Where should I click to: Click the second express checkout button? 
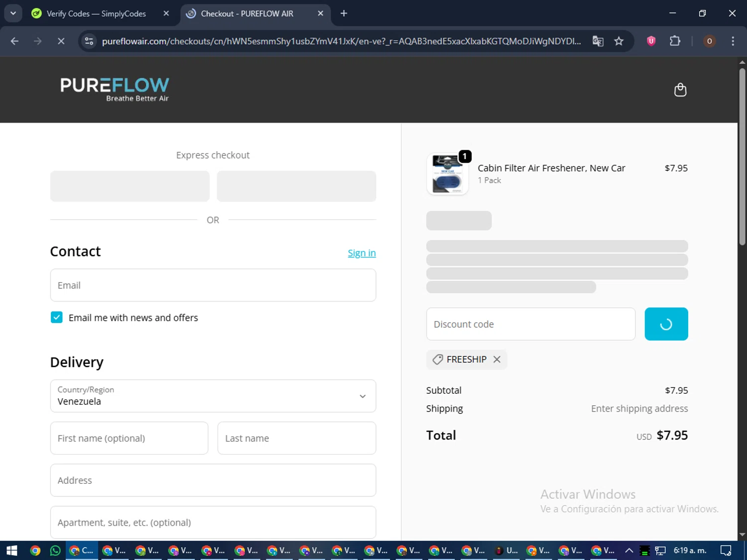pyautogui.click(x=296, y=186)
